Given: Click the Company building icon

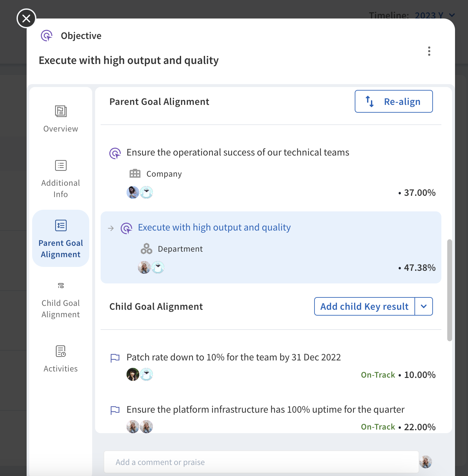Looking at the screenshot, I should [135, 174].
